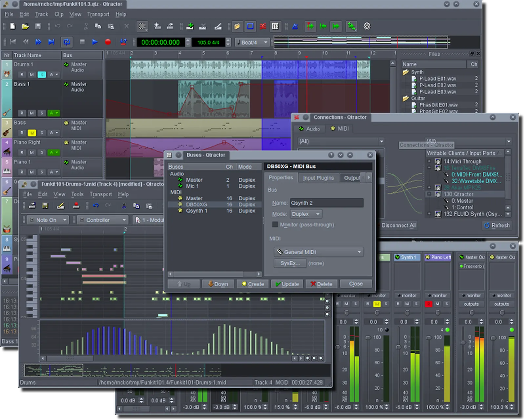This screenshot has width=525, height=420.
Task: Open automation dropdown on the Bass 1 track
Action: point(54,113)
